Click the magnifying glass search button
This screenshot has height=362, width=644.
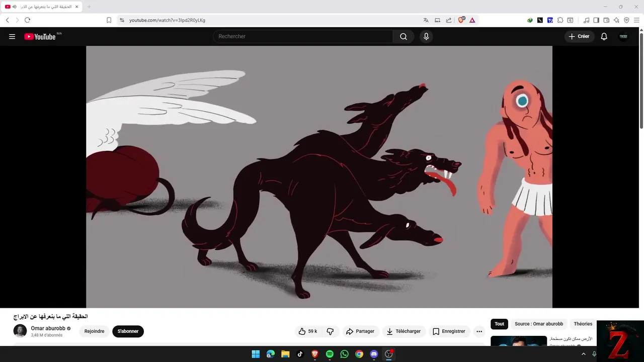pos(404,36)
